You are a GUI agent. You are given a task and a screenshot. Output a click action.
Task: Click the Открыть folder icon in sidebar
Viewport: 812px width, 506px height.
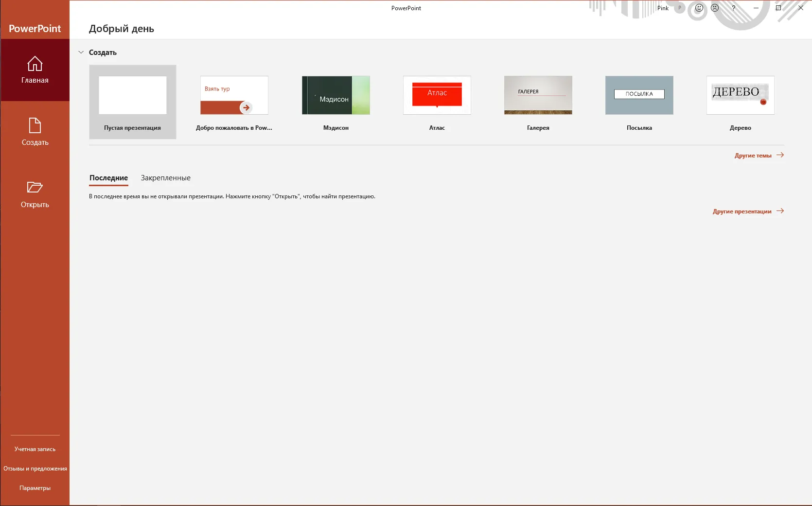[35, 187]
